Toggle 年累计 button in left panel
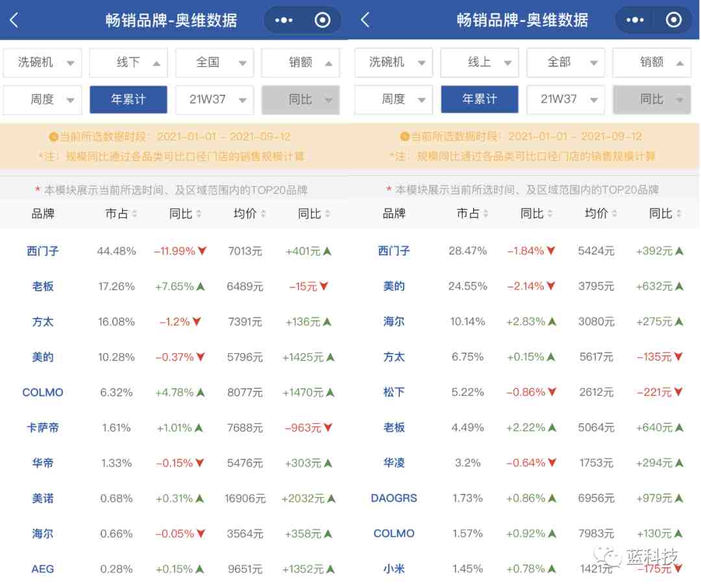The image size is (701, 588). (x=129, y=99)
